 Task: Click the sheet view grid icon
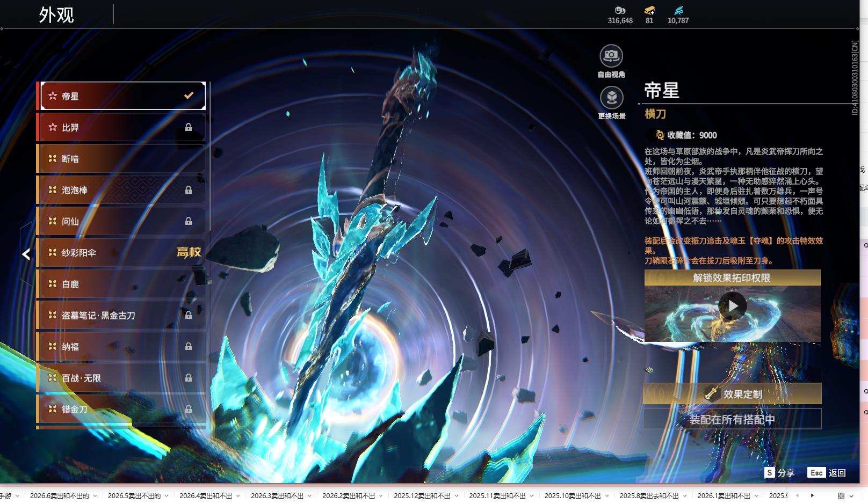tap(841, 496)
